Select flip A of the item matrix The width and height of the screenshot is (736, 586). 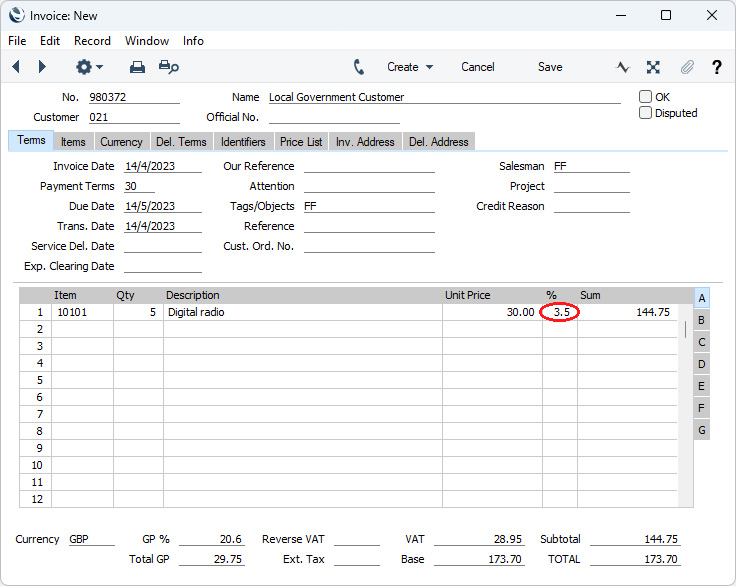click(x=701, y=298)
